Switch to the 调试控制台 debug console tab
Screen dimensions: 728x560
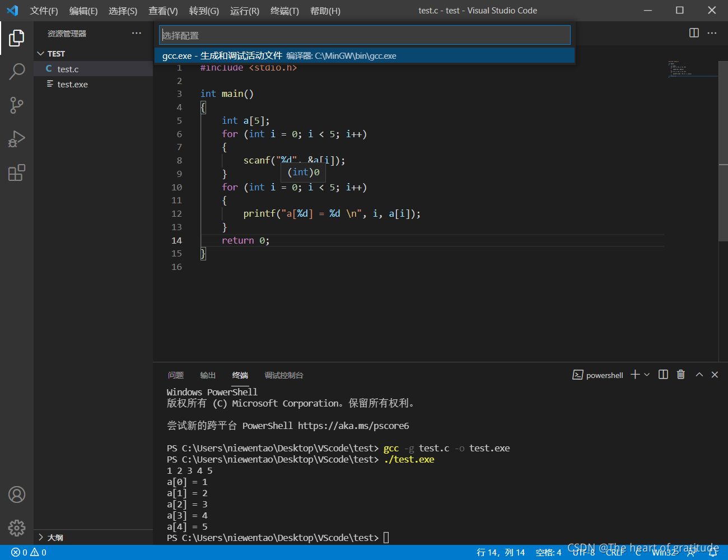coord(284,375)
